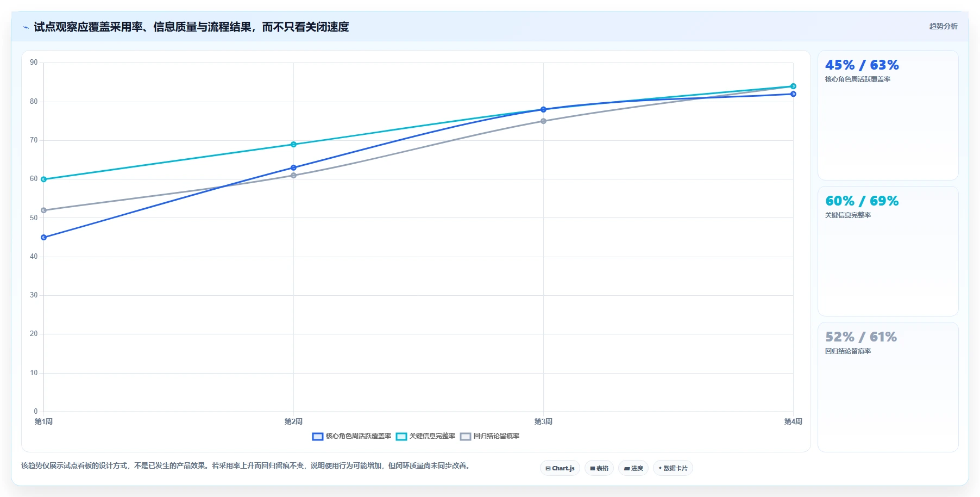Click the trend icon beside the title

26,27
